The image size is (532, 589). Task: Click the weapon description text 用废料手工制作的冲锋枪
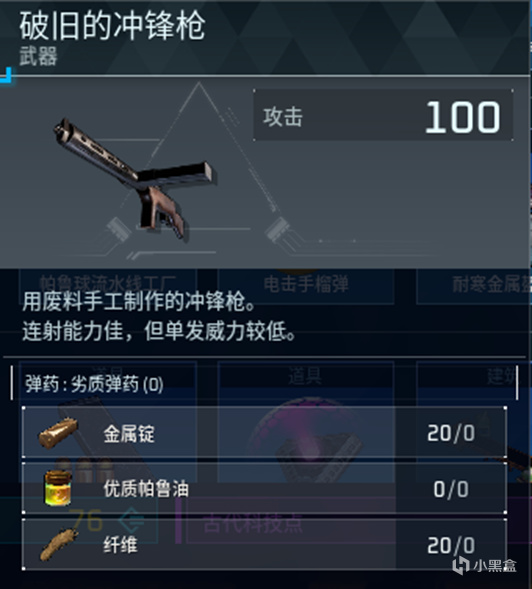pyautogui.click(x=139, y=302)
